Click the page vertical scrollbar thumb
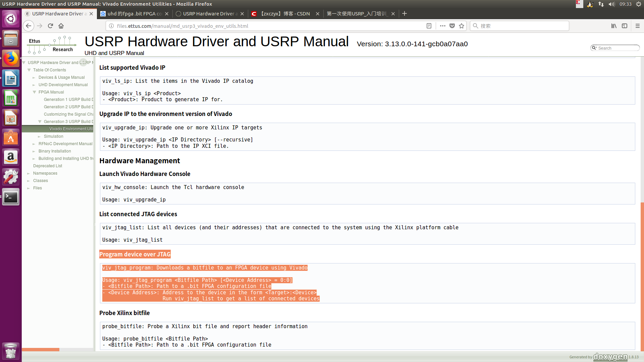The width and height of the screenshot is (644, 362). 642,276
